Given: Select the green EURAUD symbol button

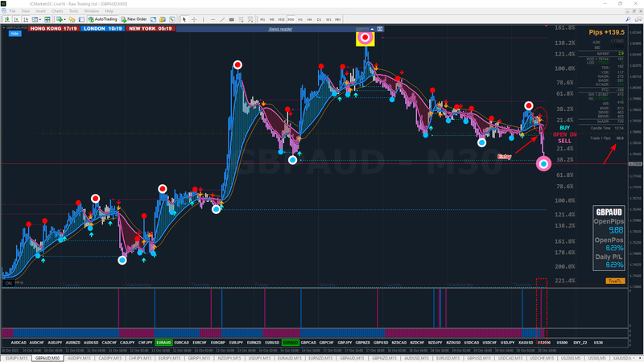Looking at the screenshot, I should click(x=163, y=343).
